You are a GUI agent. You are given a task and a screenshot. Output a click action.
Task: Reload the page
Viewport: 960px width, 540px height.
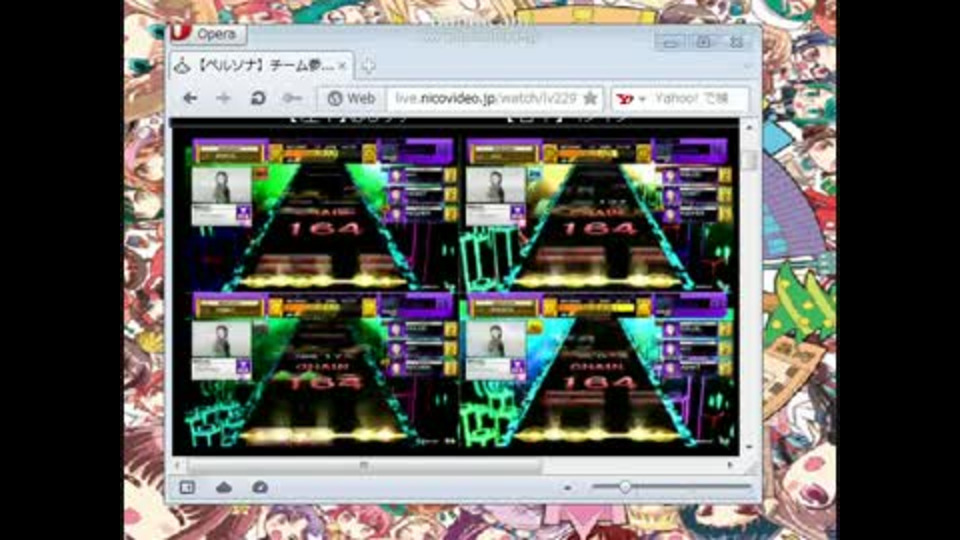coord(258,98)
